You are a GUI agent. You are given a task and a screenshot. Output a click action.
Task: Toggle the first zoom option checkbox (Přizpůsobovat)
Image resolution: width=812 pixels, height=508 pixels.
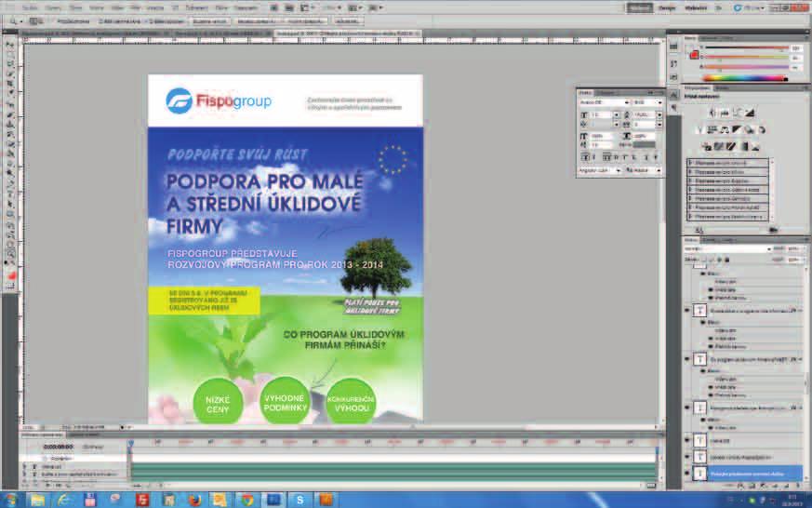[53, 21]
